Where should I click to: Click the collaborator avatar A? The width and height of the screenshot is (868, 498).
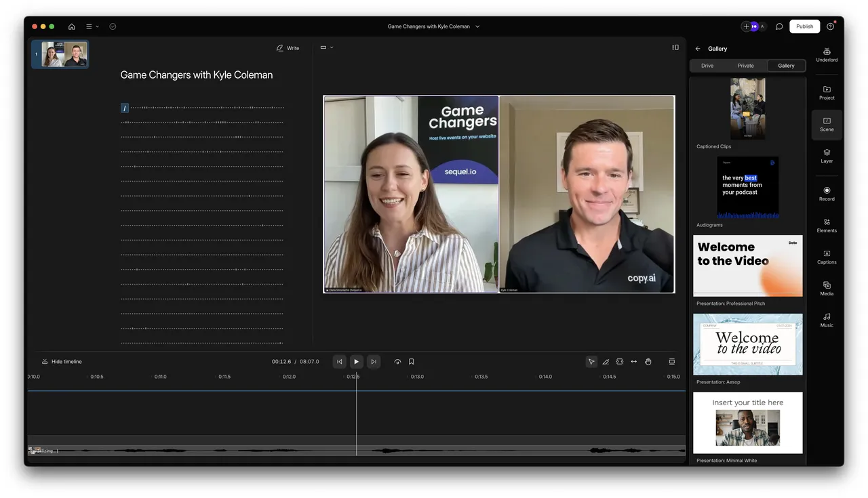[x=762, y=26]
